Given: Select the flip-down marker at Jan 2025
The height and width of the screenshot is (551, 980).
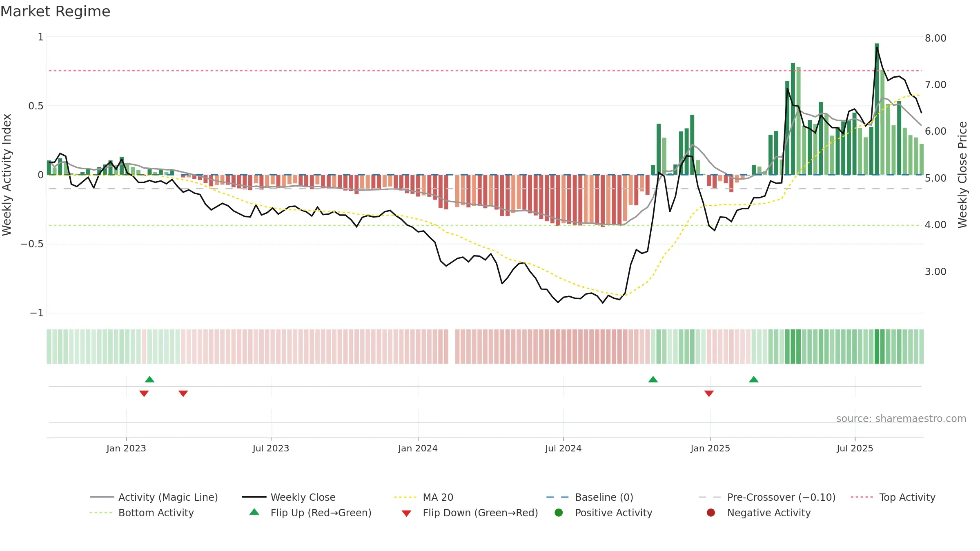Looking at the screenshot, I should click(709, 393).
